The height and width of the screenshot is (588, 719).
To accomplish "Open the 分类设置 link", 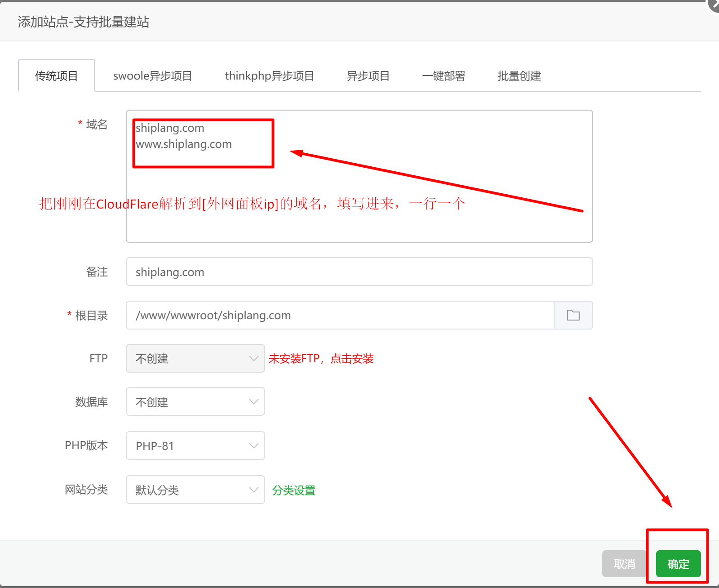I will 293,490.
